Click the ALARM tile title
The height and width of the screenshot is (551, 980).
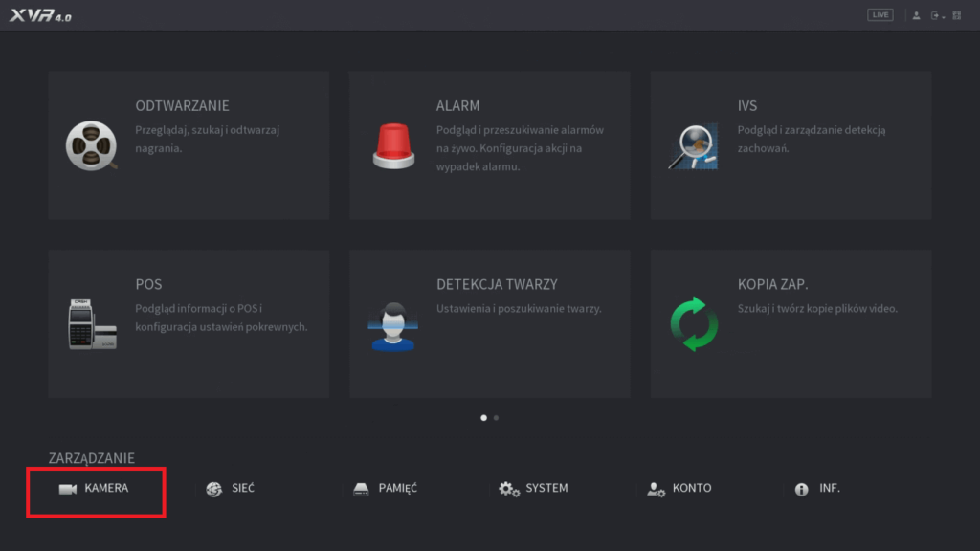457,106
